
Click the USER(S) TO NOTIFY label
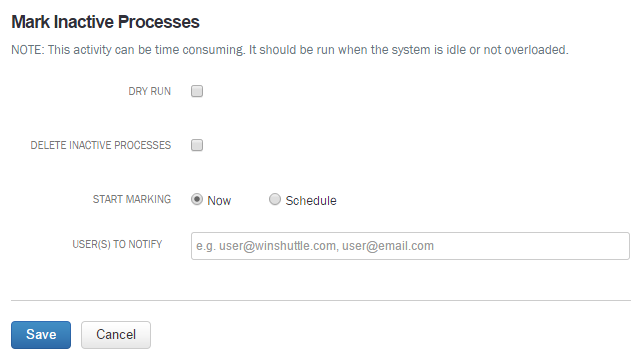(x=117, y=244)
